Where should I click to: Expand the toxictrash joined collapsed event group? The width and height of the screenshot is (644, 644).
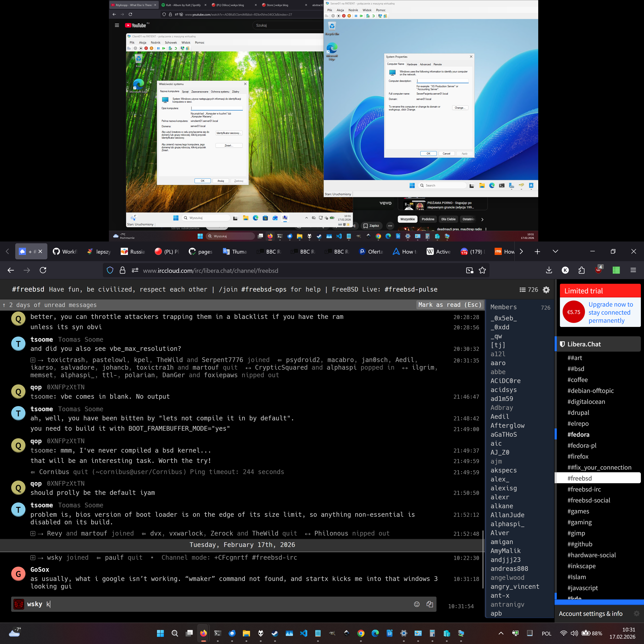pyautogui.click(x=33, y=360)
